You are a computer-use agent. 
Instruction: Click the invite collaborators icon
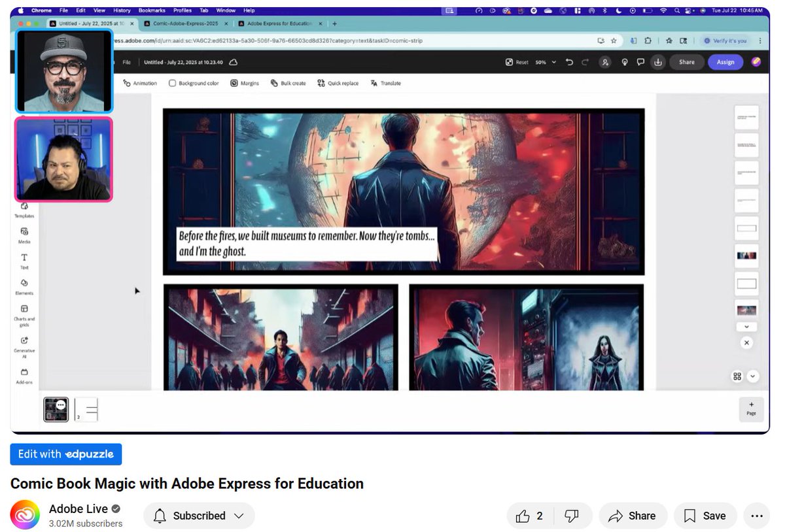[x=606, y=62]
